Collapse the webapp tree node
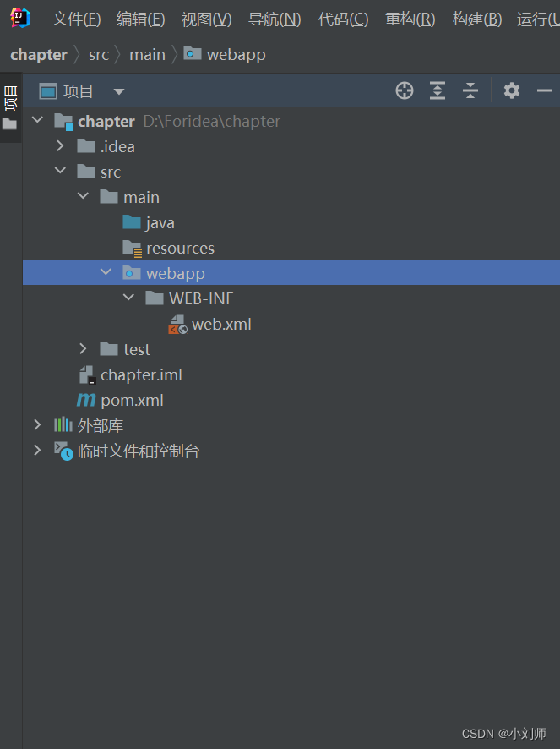This screenshot has width=560, height=749. pyautogui.click(x=105, y=272)
